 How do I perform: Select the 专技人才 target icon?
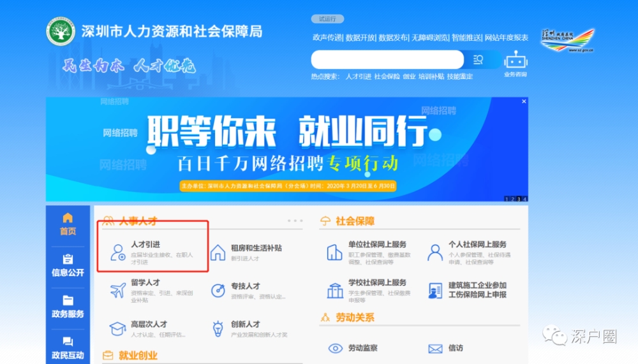218,291
